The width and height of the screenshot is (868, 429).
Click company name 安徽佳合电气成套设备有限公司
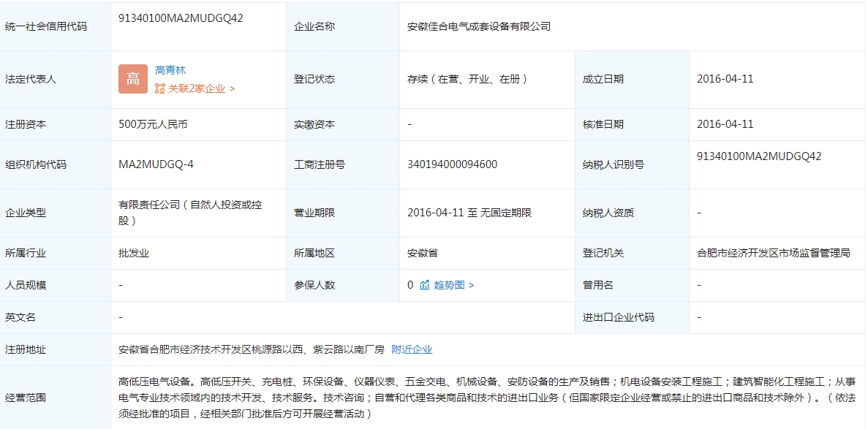(x=479, y=26)
